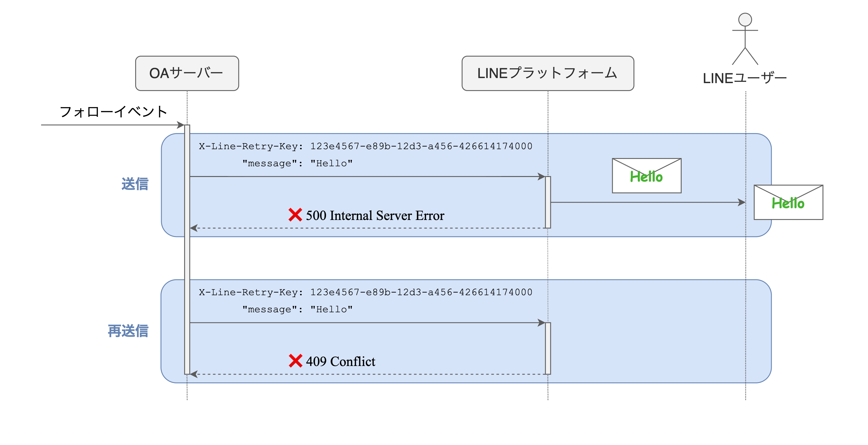Screen dimensions: 868x445
Task: Click the フォローイベント label
Action: (x=113, y=112)
